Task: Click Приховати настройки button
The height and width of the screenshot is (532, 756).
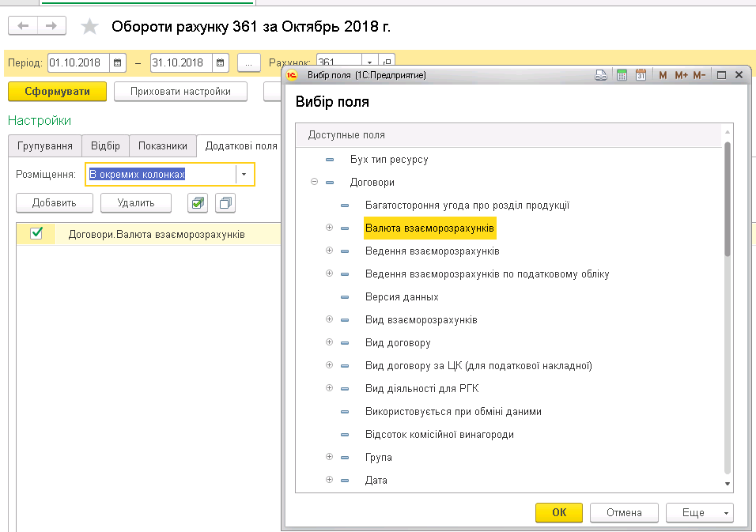Action: (180, 92)
